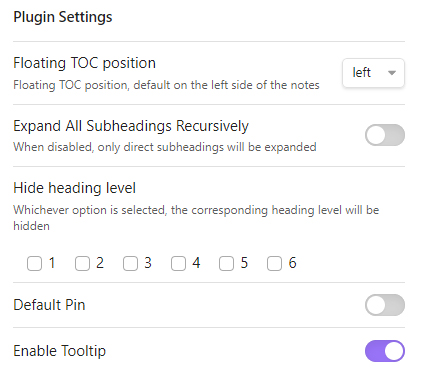Click the number 6 label beside checkbox
The width and height of the screenshot is (426, 375).
pos(292,263)
